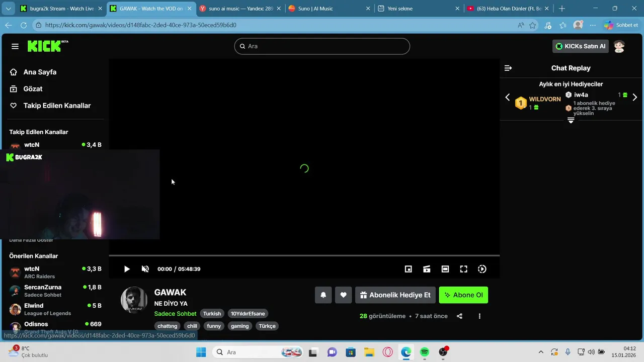Click the BUGRA2K picture-in-picture overlay
The height and width of the screenshot is (362, 644).
pyautogui.click(x=79, y=194)
